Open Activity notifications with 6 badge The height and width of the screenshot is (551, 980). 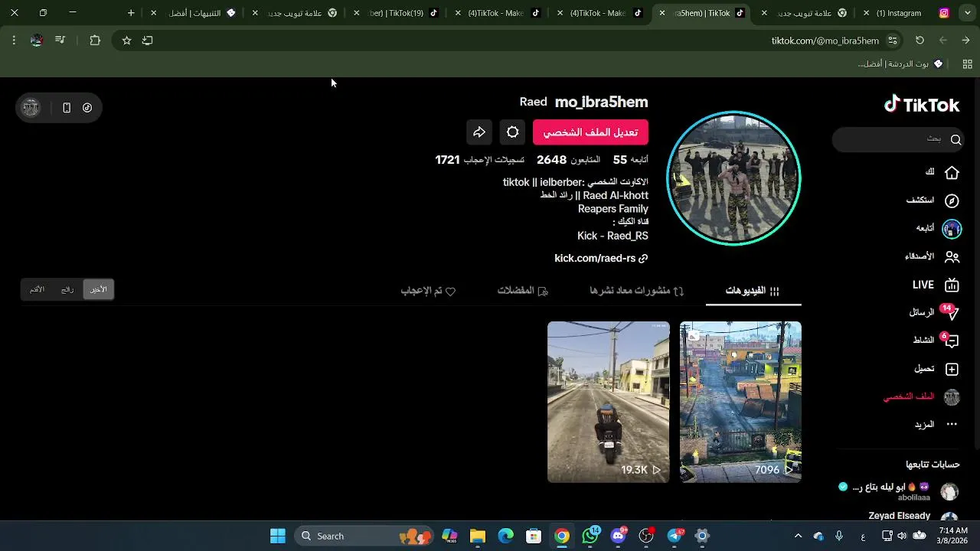[x=936, y=340]
